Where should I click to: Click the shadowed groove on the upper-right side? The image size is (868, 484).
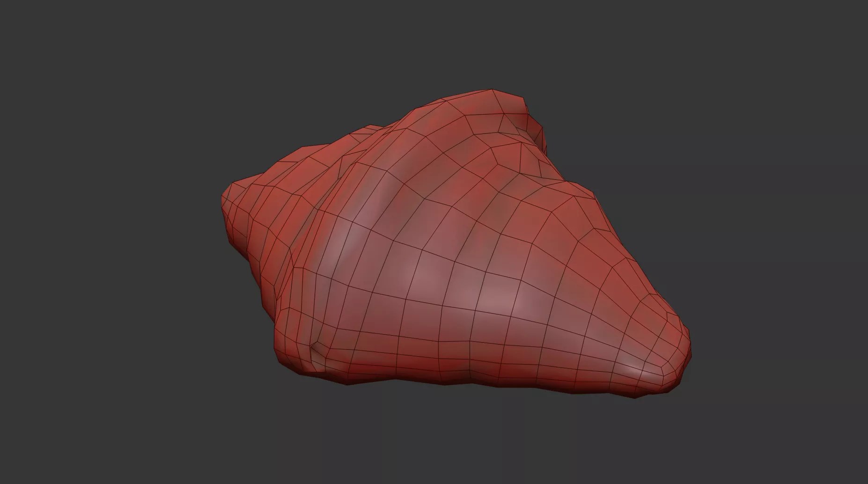538,169
